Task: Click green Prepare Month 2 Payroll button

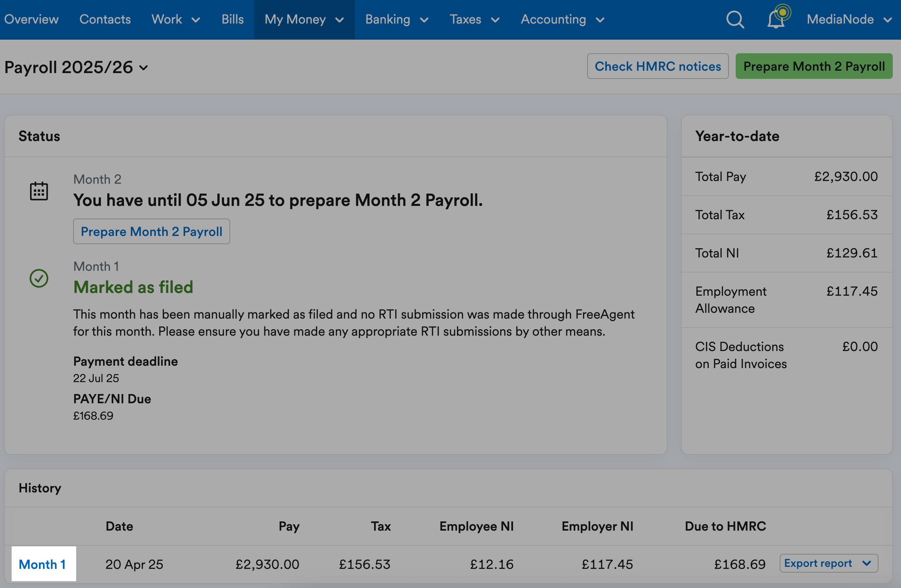Action: pos(814,66)
